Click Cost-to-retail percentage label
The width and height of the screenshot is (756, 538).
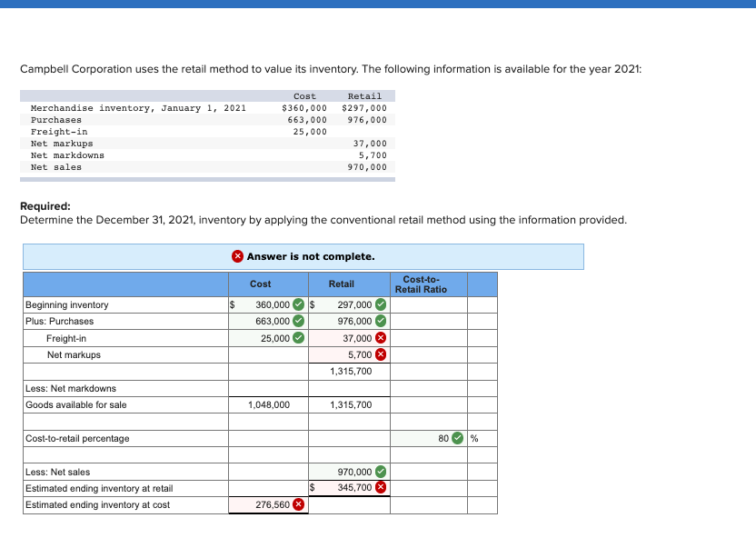click(x=77, y=438)
